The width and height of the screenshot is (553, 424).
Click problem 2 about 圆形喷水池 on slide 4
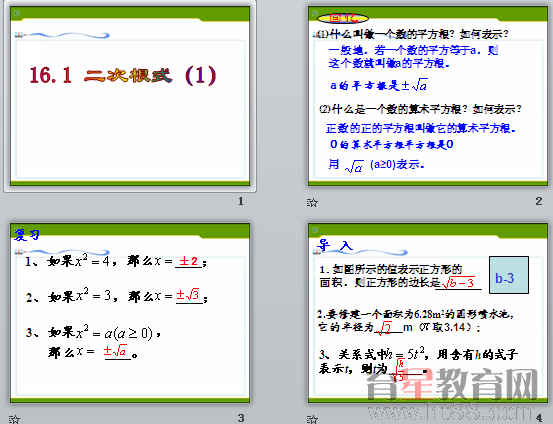[416, 321]
